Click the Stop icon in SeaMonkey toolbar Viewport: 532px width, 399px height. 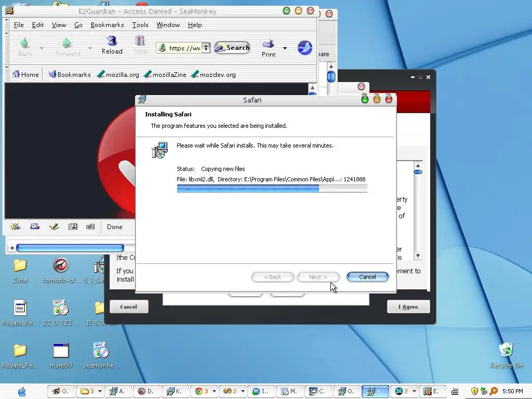coord(140,41)
